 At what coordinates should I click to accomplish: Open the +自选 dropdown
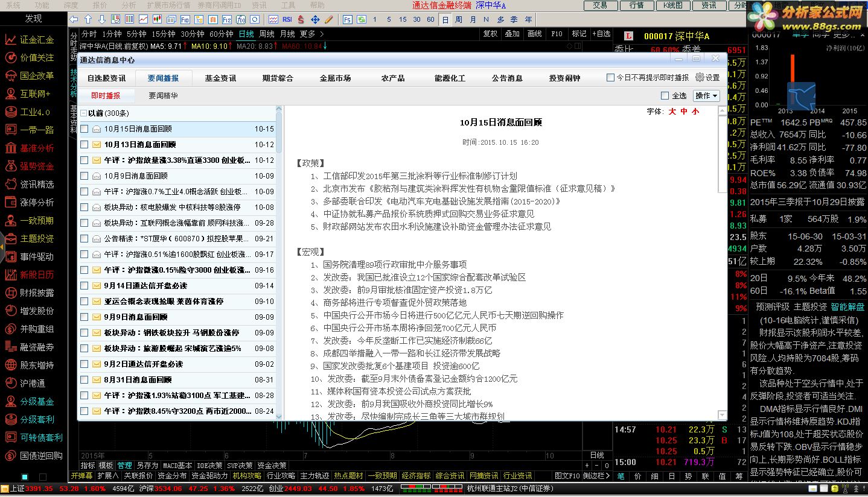601,34
